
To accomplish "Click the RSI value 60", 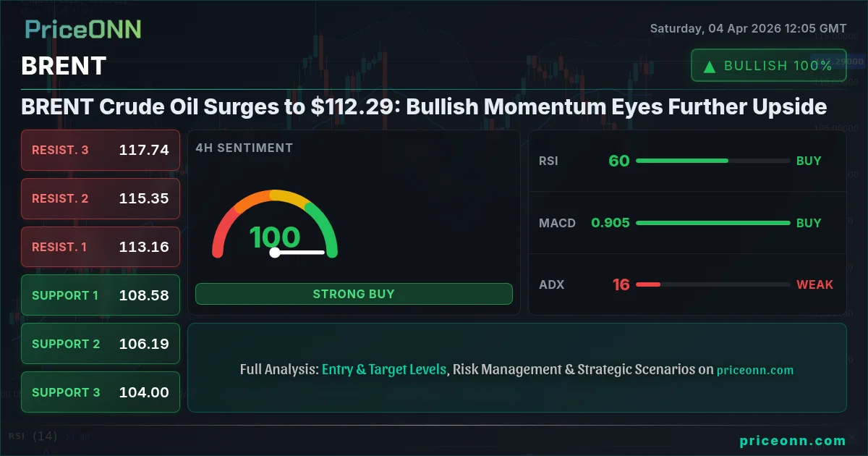I will tap(619, 161).
